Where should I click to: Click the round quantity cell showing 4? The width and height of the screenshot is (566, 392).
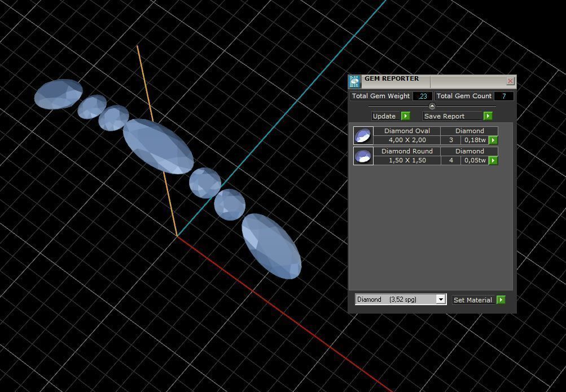(x=451, y=160)
